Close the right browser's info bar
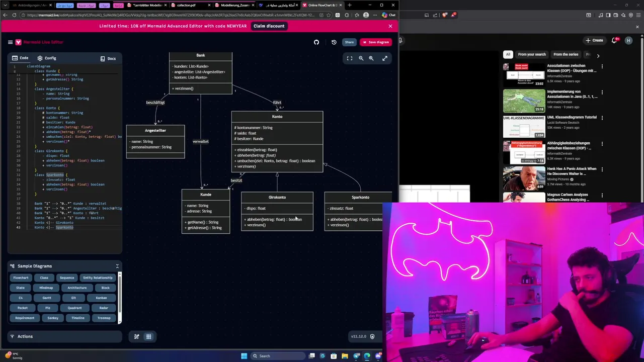Image resolution: width=644 pixels, height=362 pixels. 637,27
